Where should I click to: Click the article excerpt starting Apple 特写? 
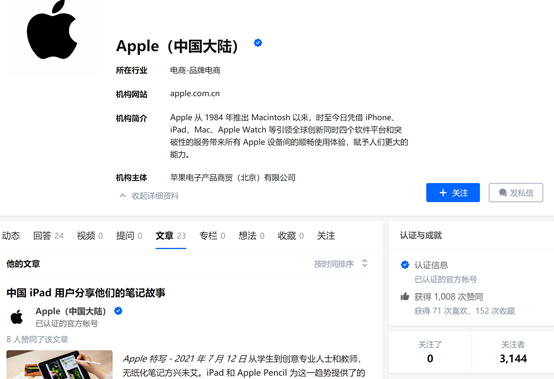tap(244, 366)
